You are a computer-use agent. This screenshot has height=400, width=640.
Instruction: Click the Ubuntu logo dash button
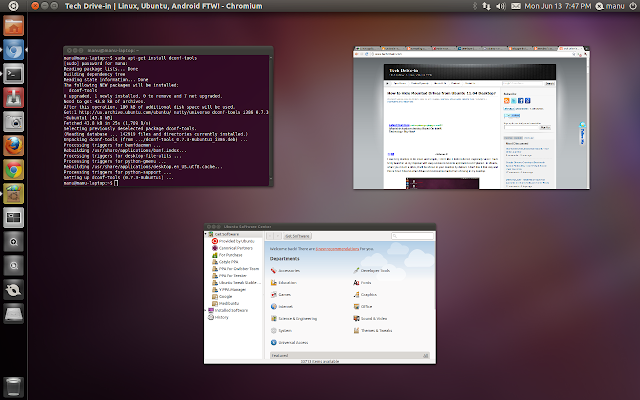point(13,6)
